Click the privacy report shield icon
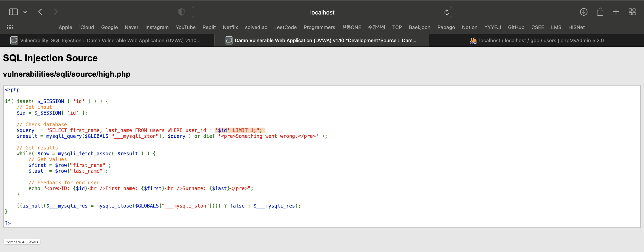This screenshot has width=644, height=252. tap(181, 12)
